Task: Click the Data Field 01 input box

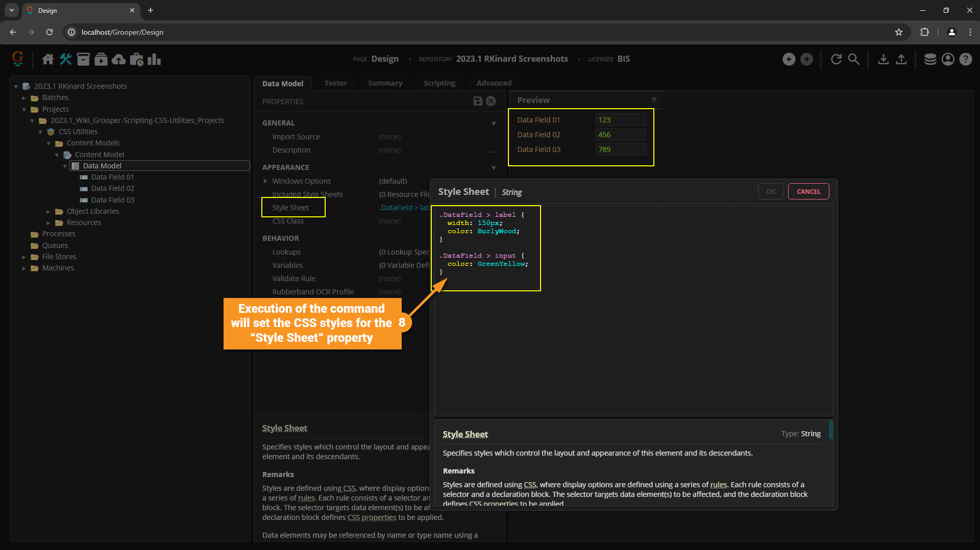Action: click(x=620, y=120)
